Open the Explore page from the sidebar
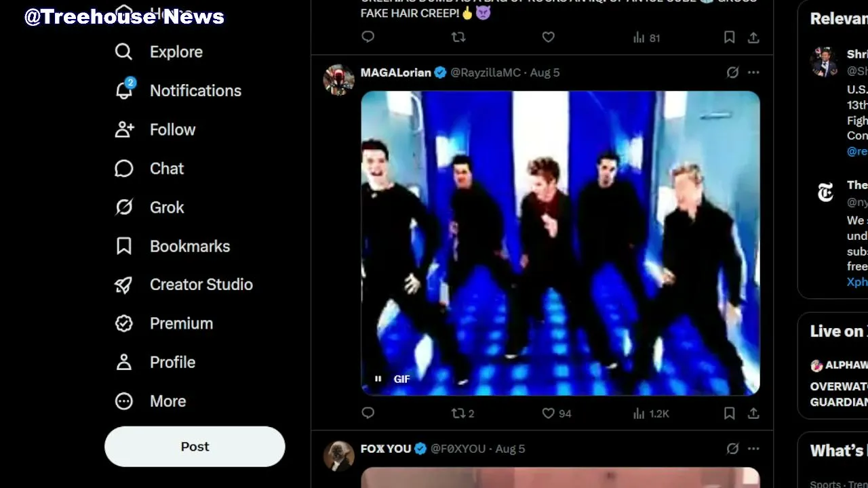868x488 pixels. click(159, 52)
